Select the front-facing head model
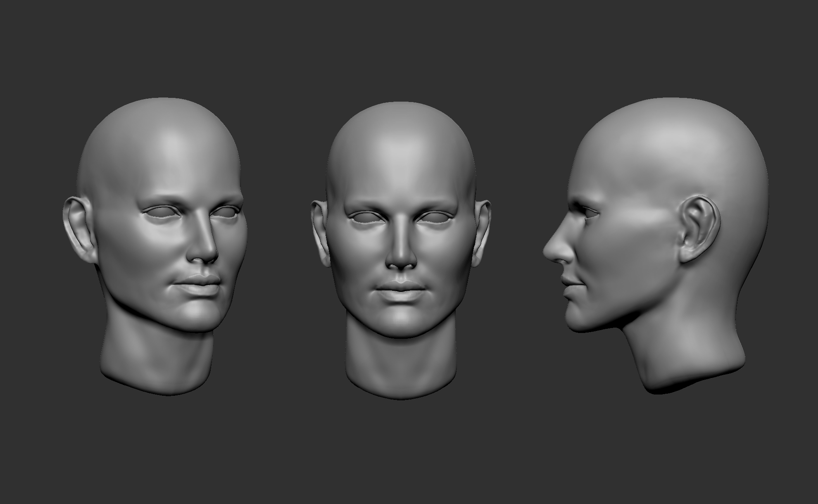Viewport: 818px width, 504px height. (x=401, y=250)
